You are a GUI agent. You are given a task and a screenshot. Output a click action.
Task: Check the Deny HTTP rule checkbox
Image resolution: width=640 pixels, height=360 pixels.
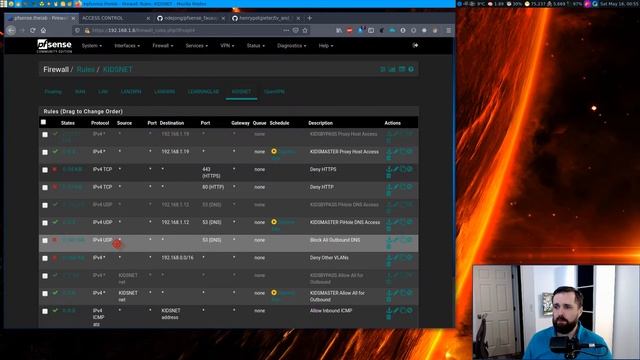coord(45,187)
